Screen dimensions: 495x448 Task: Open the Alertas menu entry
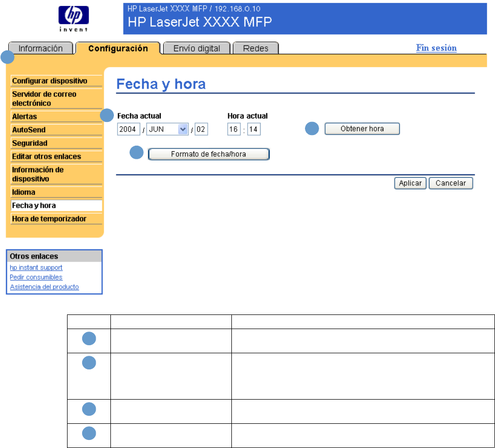56,116
